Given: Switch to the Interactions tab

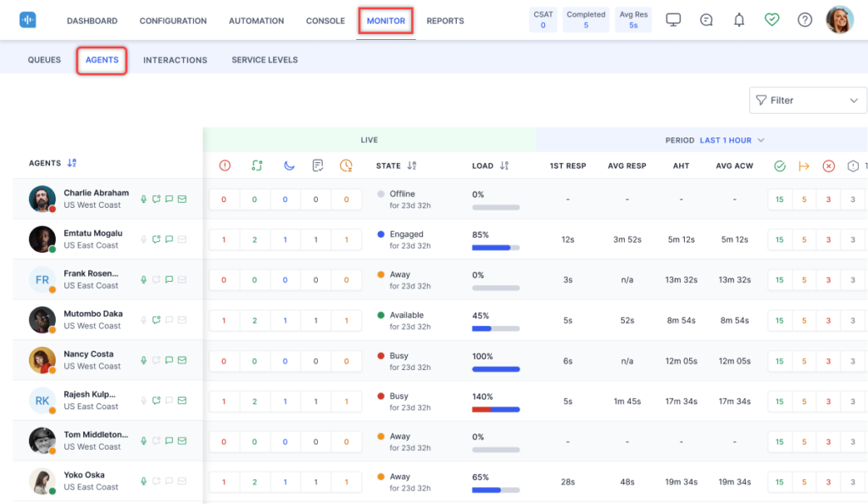Looking at the screenshot, I should (x=175, y=59).
